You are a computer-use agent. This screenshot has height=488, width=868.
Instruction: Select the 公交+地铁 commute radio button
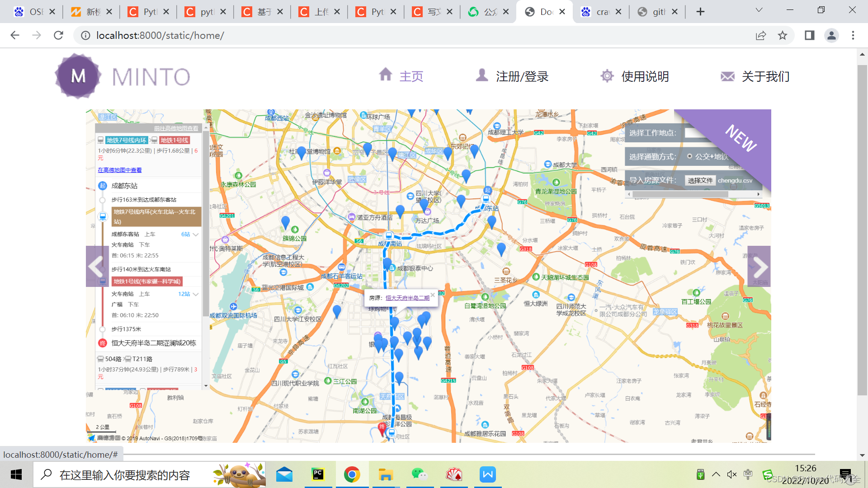(x=689, y=156)
